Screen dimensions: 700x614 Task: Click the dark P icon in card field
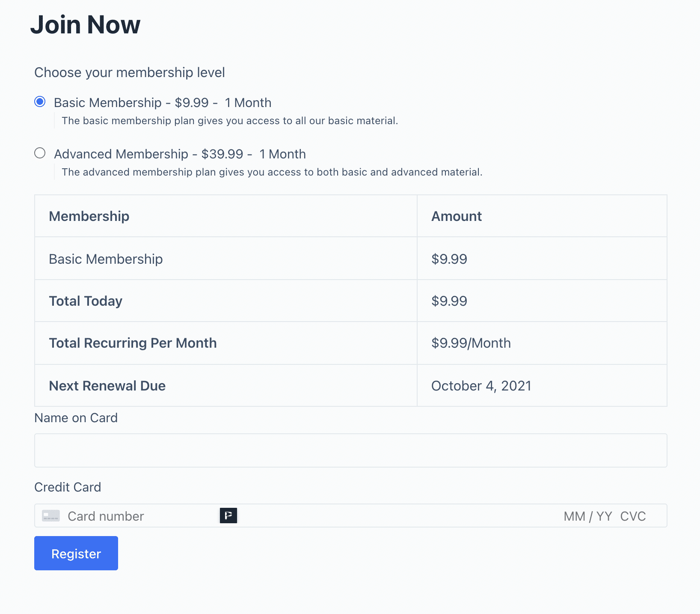point(229,516)
